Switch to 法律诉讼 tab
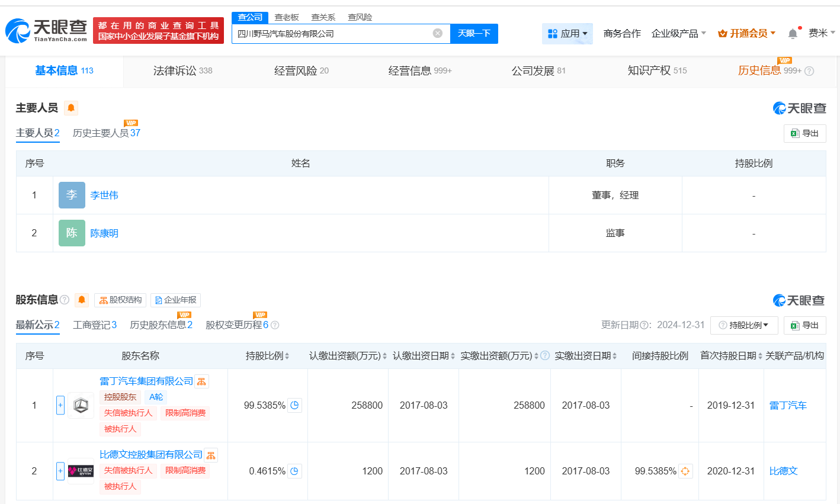This screenshot has width=840, height=504. (x=182, y=71)
